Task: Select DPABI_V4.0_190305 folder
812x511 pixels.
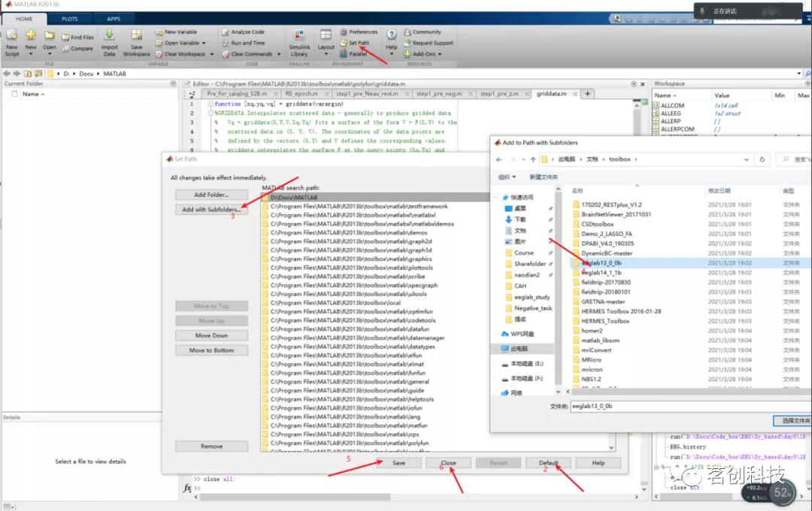Action: pos(607,243)
